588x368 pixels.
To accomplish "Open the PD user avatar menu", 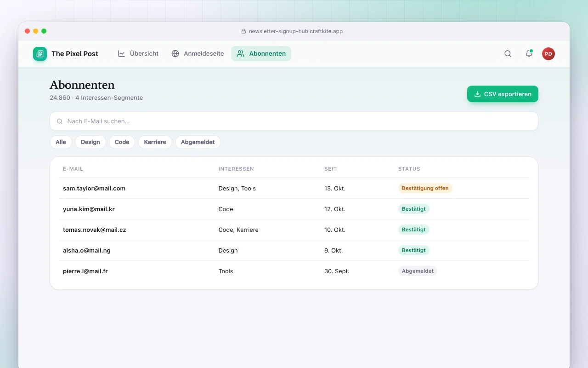I will pyautogui.click(x=548, y=54).
